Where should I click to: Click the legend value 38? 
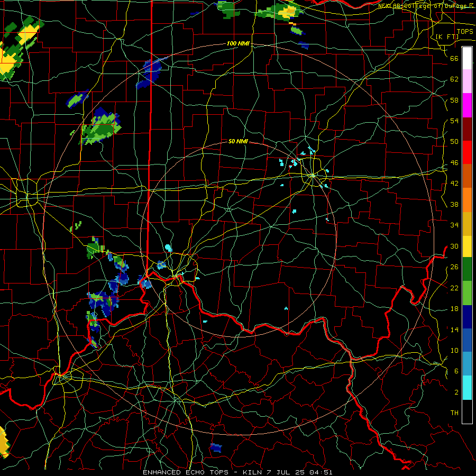(454, 204)
